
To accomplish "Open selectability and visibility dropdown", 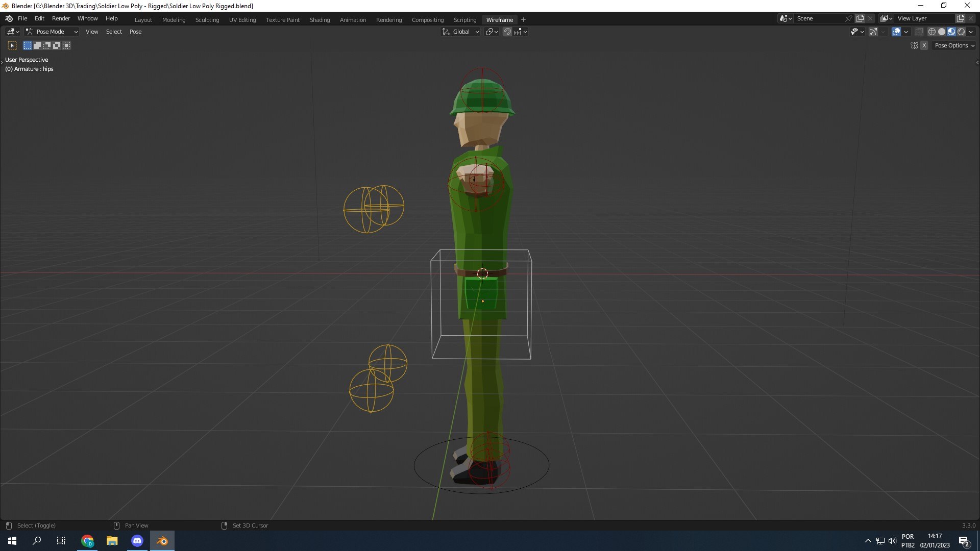I will click(857, 32).
